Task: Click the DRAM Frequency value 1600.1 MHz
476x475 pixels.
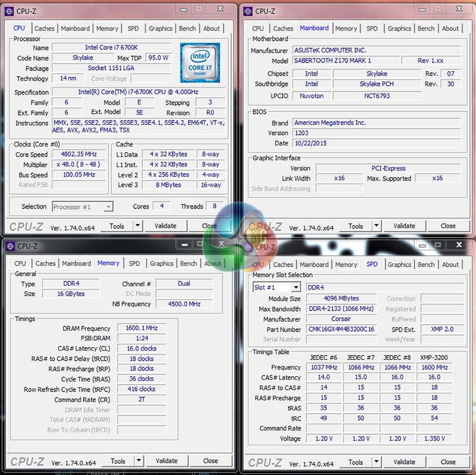Action: 142,328
